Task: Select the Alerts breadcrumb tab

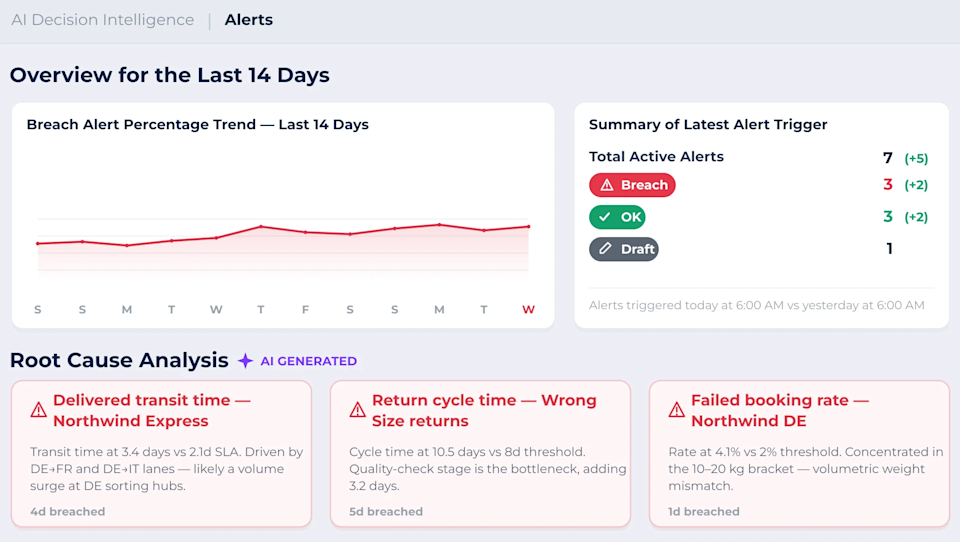Action: coord(249,20)
